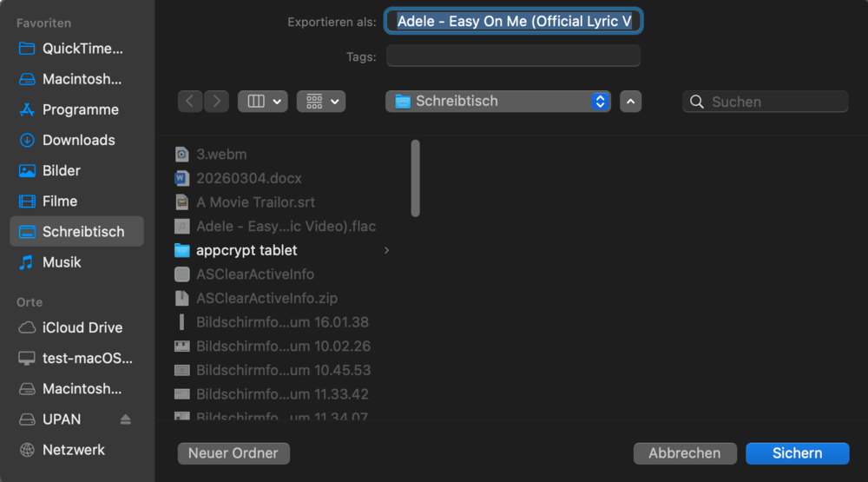Select Programme in the sidebar
The height and width of the screenshot is (482, 868).
[x=80, y=109]
